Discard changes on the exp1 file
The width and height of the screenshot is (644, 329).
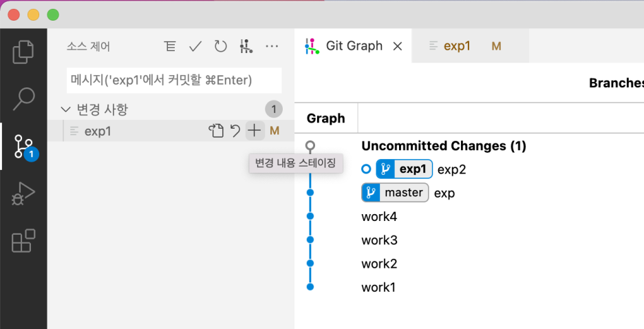point(235,131)
